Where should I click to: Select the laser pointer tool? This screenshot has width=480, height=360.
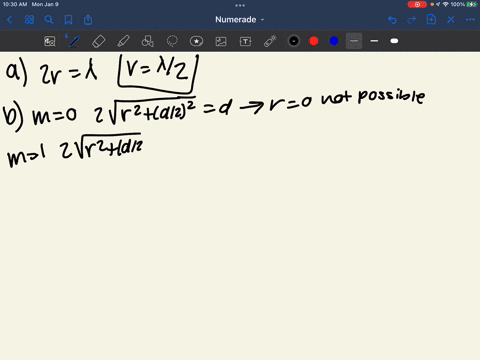point(270,41)
